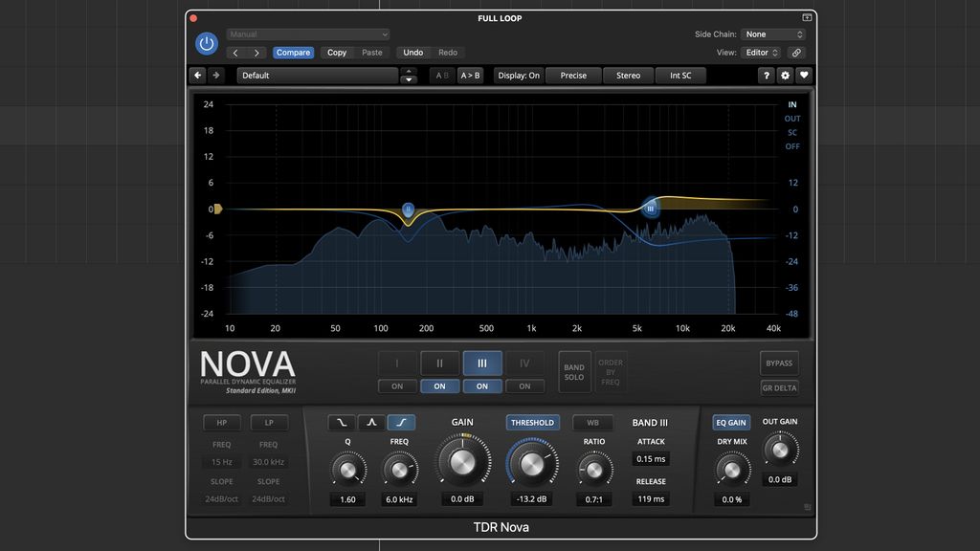Click the HP slope 24dB/oct value

pos(222,498)
